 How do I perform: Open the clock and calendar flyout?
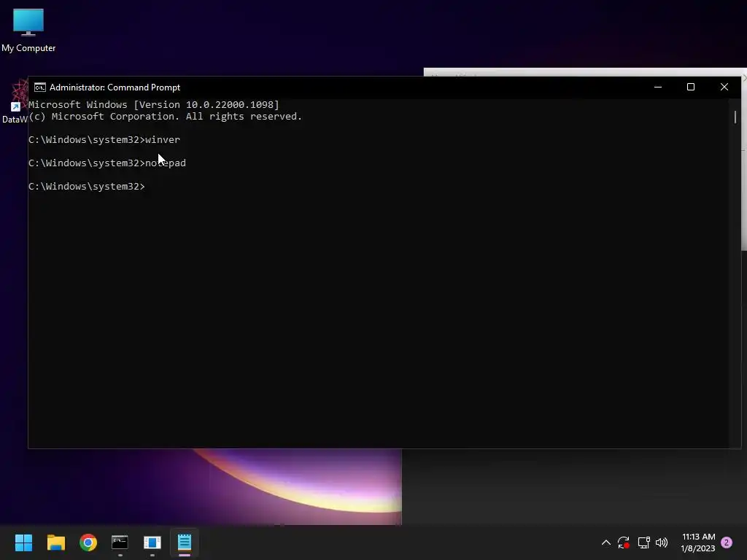point(698,542)
